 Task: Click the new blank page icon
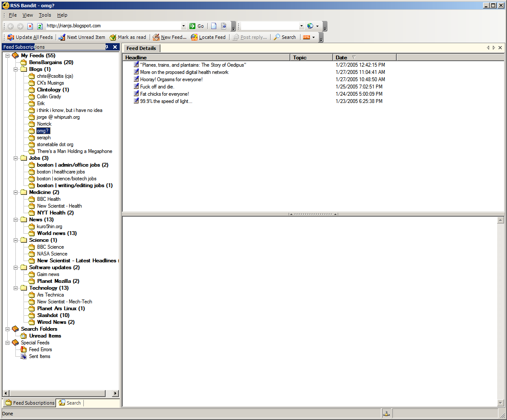(x=214, y=26)
